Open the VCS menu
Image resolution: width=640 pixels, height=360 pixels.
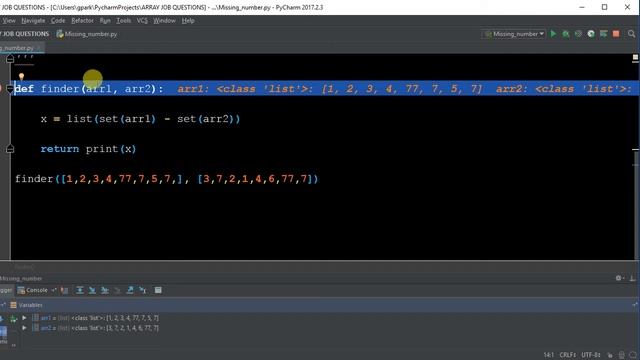[x=142, y=20]
